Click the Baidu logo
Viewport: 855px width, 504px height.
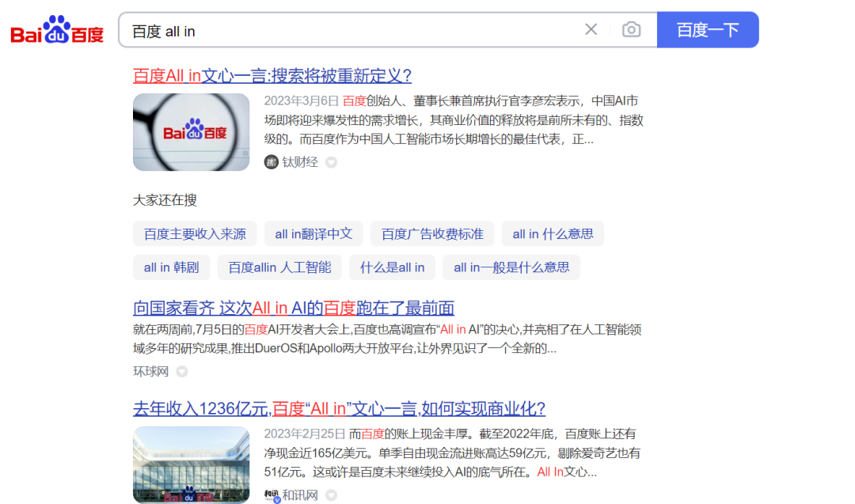point(57,29)
